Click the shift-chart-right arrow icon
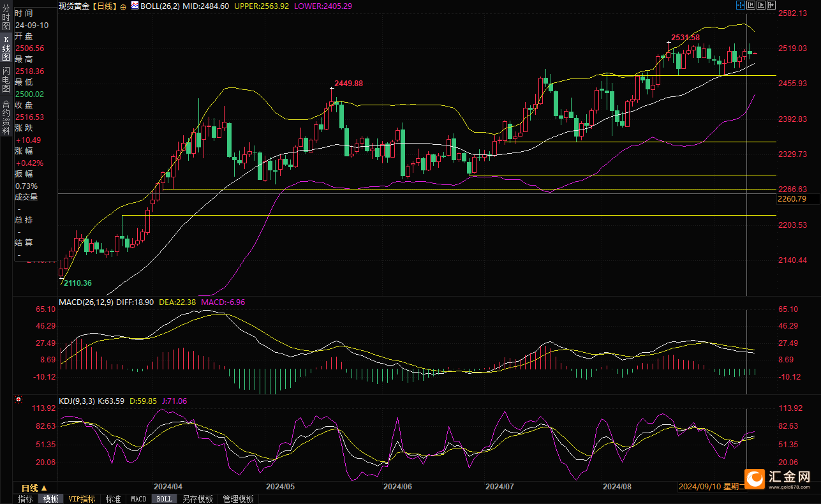The width and height of the screenshot is (821, 504). pyautogui.click(x=771, y=5)
